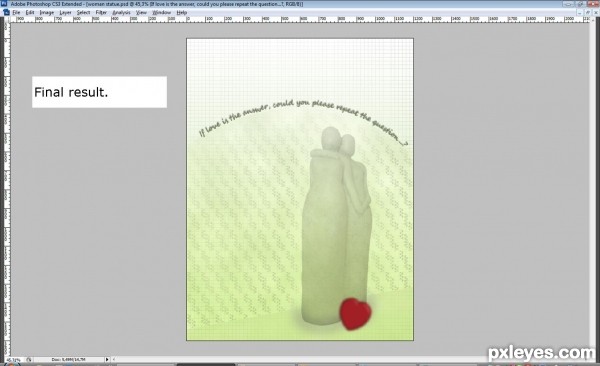Click the 'Final result.' text box
This screenshot has height=366, width=600.
pyautogui.click(x=99, y=92)
